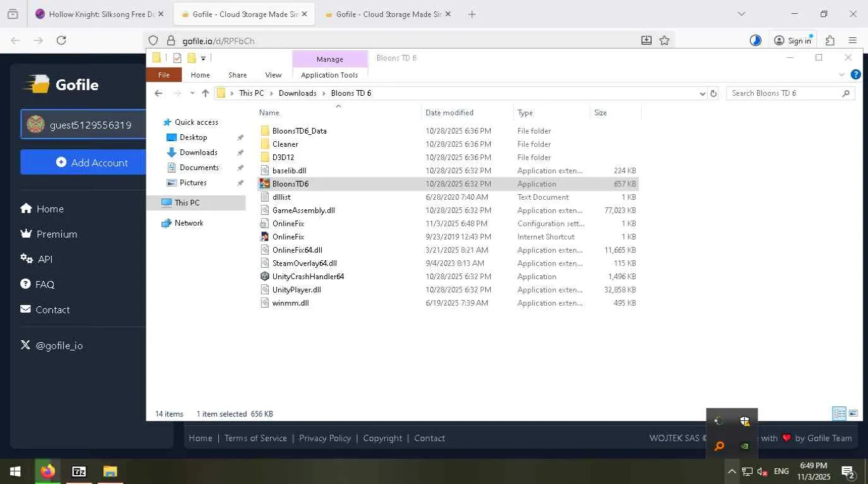Expand the chevron after This PC in the breadcrumb

point(271,93)
